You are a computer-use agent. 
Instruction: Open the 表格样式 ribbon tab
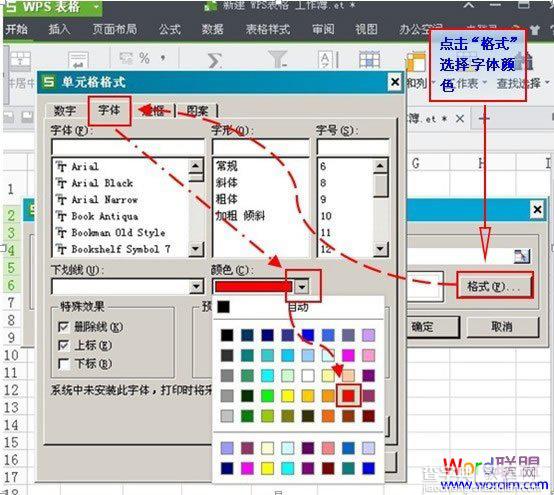pyautogui.click(x=268, y=29)
